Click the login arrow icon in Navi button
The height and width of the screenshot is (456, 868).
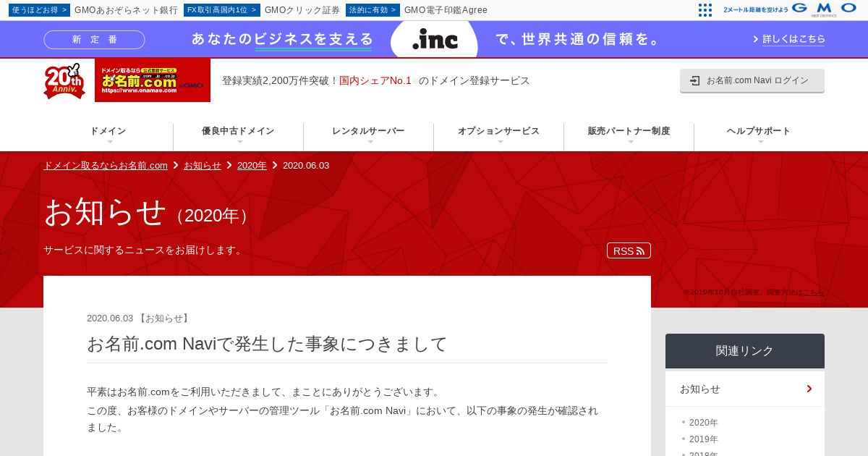pos(695,80)
